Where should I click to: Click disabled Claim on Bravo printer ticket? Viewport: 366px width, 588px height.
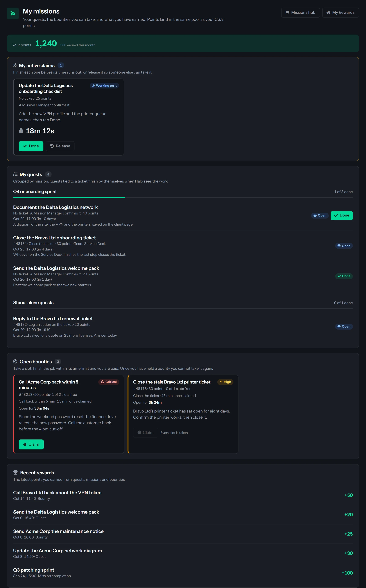point(145,432)
